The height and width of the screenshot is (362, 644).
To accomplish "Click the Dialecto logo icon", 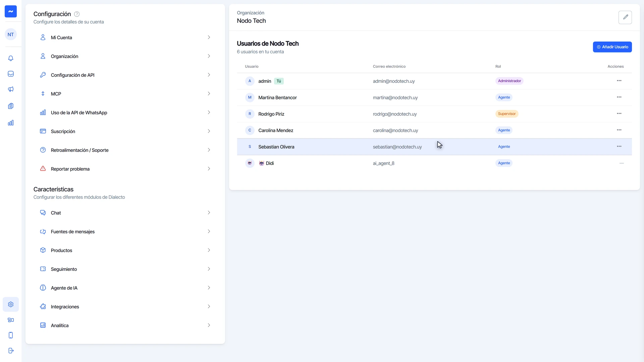I will pos(11,11).
